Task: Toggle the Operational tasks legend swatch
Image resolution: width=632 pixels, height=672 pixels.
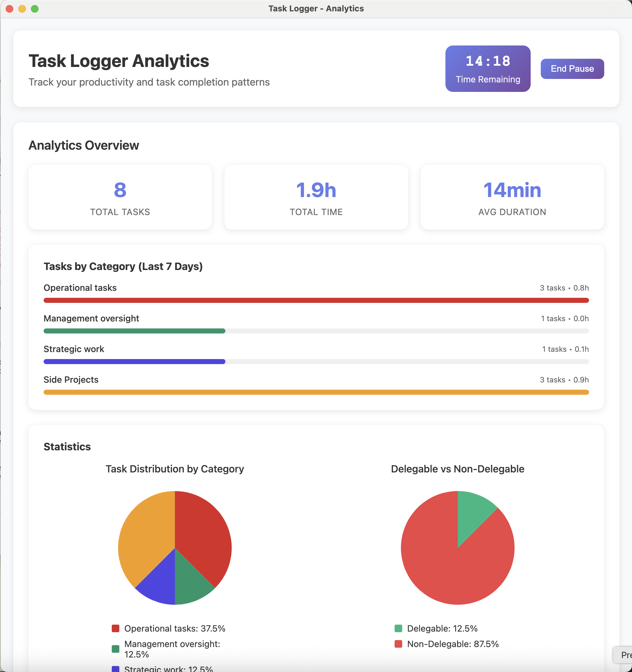Action: 116,628
